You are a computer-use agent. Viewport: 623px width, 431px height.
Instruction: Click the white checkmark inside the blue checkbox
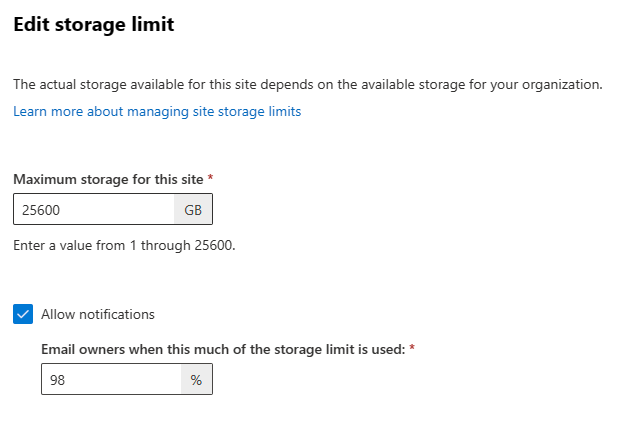[23, 314]
